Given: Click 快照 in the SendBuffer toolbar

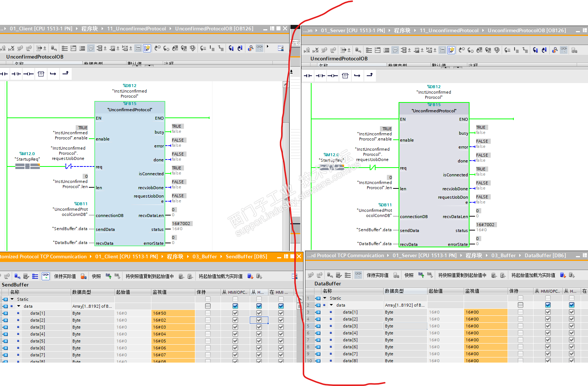Looking at the screenshot, I should coord(96,276).
